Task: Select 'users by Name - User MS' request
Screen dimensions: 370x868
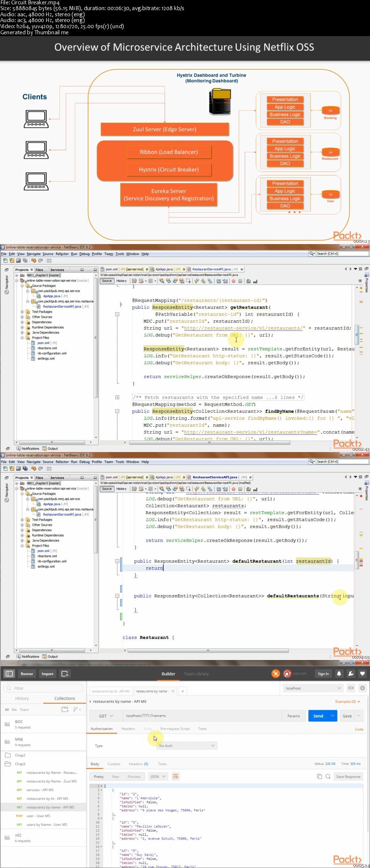Action: coord(43,824)
